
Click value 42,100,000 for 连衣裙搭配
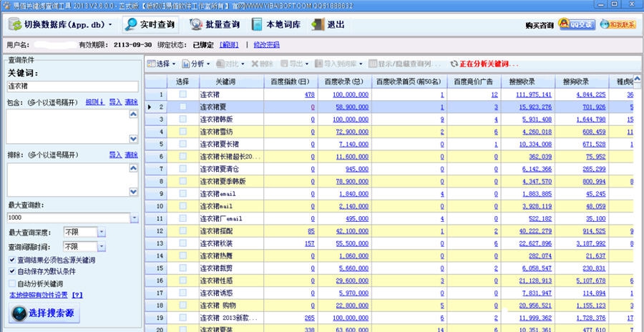pyautogui.click(x=352, y=231)
